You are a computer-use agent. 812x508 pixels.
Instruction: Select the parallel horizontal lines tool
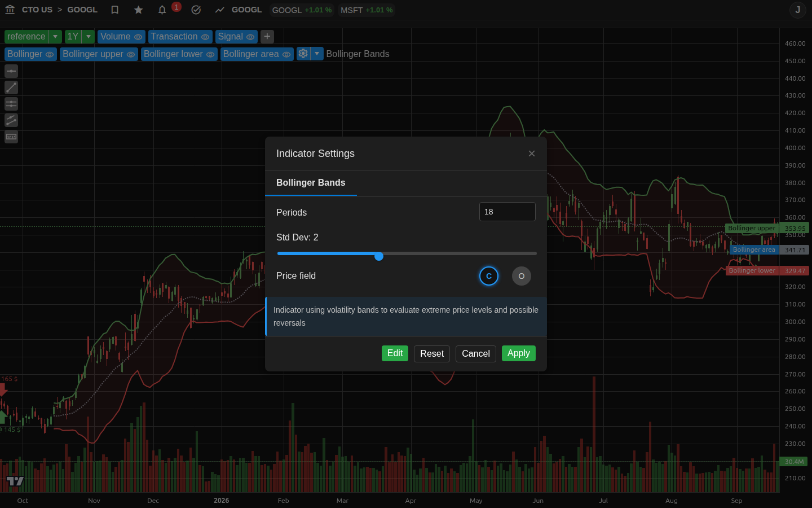pyautogui.click(x=11, y=104)
